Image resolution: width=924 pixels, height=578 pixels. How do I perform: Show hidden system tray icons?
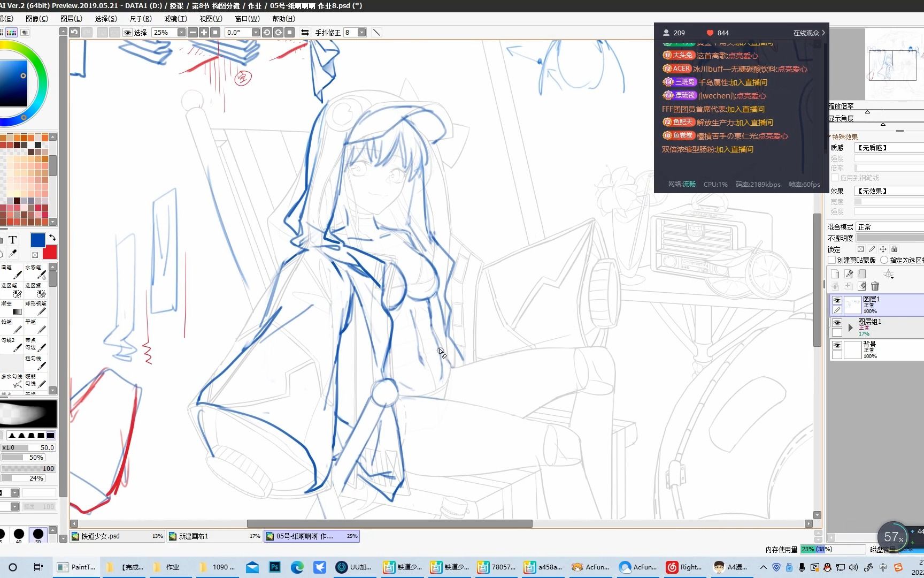coord(763,567)
